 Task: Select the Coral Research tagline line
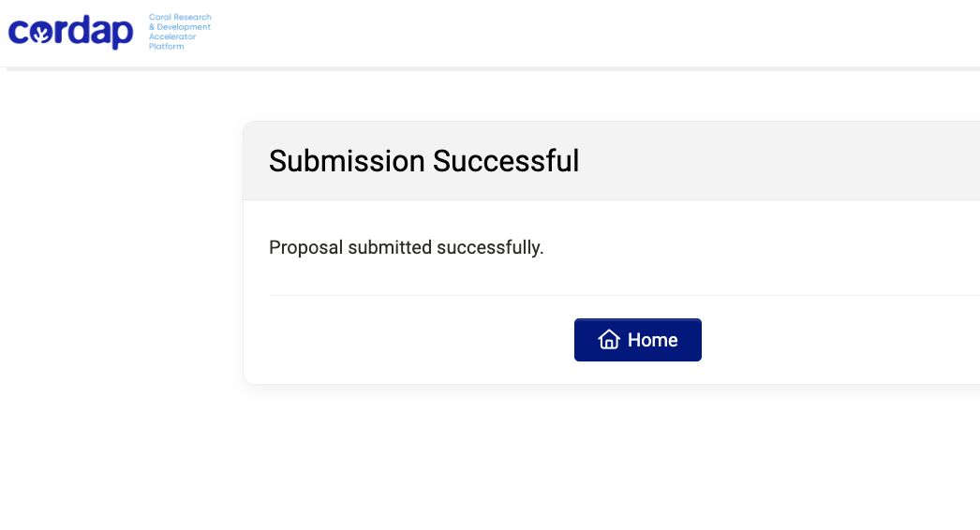coord(180,17)
